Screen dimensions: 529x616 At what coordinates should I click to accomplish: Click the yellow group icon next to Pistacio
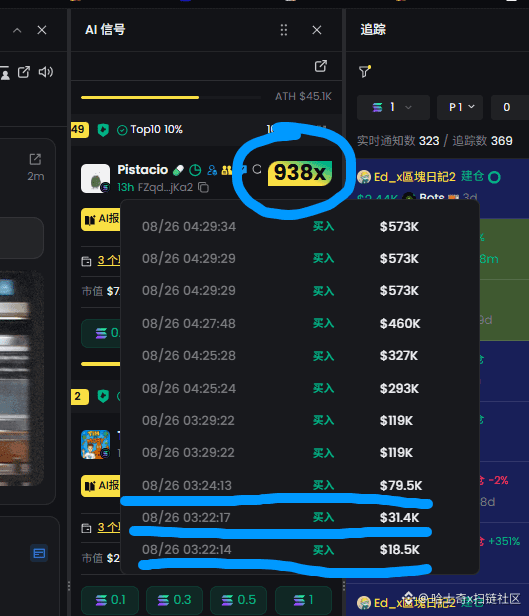click(227, 170)
